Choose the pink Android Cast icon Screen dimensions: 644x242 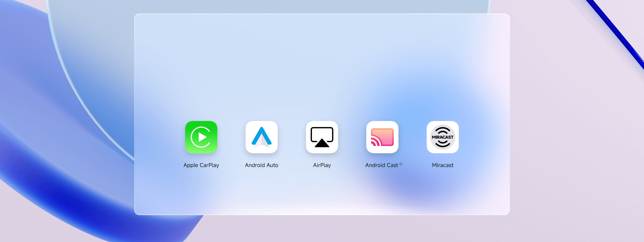coord(382,137)
